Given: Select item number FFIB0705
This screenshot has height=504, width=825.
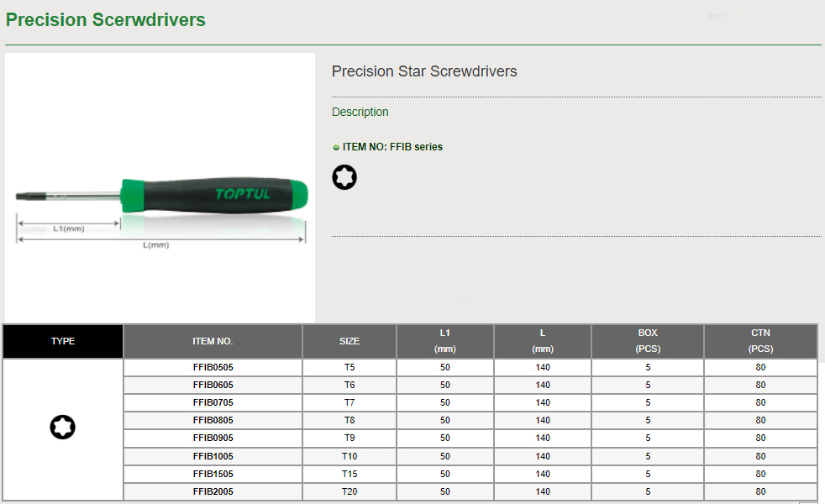Looking at the screenshot, I should click(213, 402).
